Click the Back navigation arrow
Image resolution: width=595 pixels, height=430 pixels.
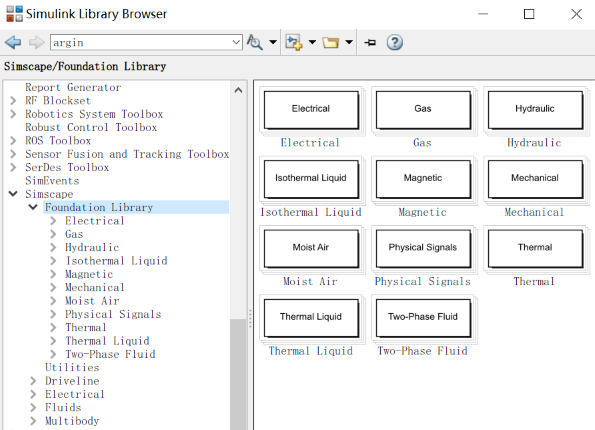pyautogui.click(x=13, y=42)
